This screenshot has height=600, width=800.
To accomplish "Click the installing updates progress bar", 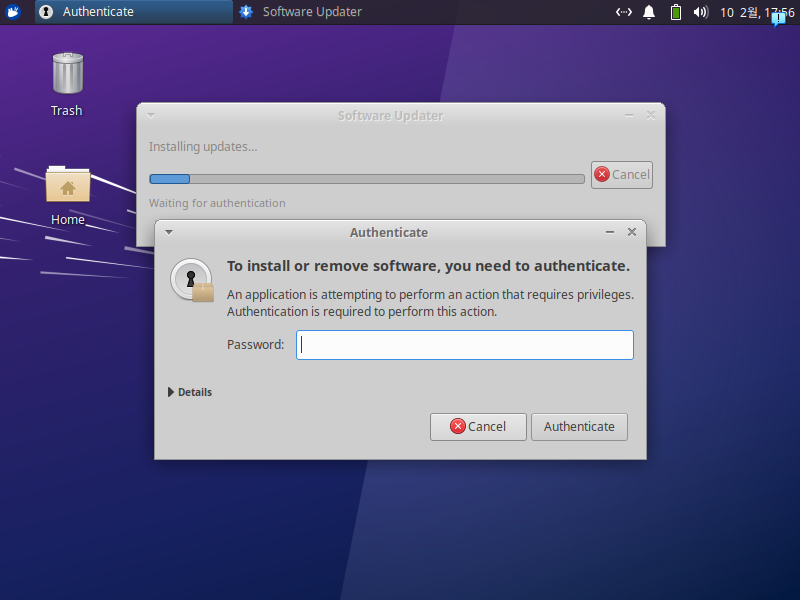I will tap(367, 179).
